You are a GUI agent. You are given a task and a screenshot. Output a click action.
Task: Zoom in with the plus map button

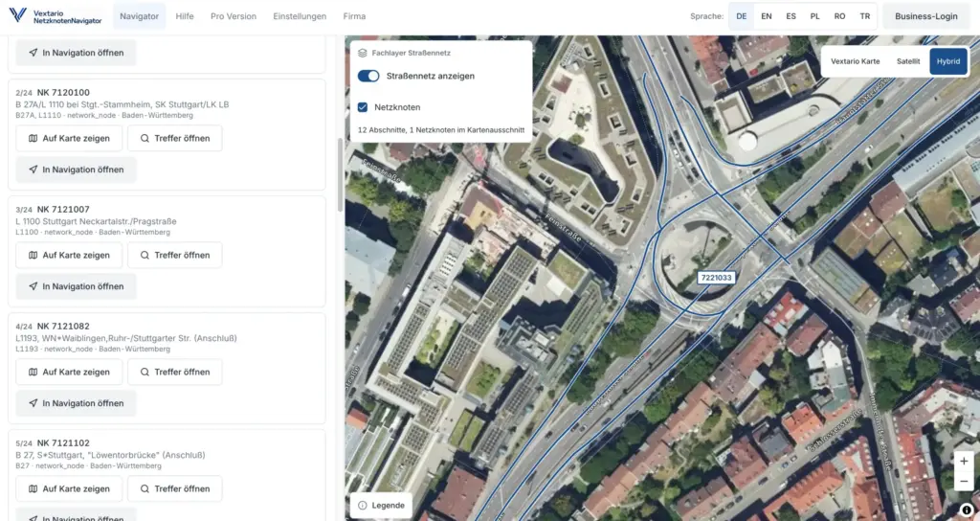pos(964,461)
